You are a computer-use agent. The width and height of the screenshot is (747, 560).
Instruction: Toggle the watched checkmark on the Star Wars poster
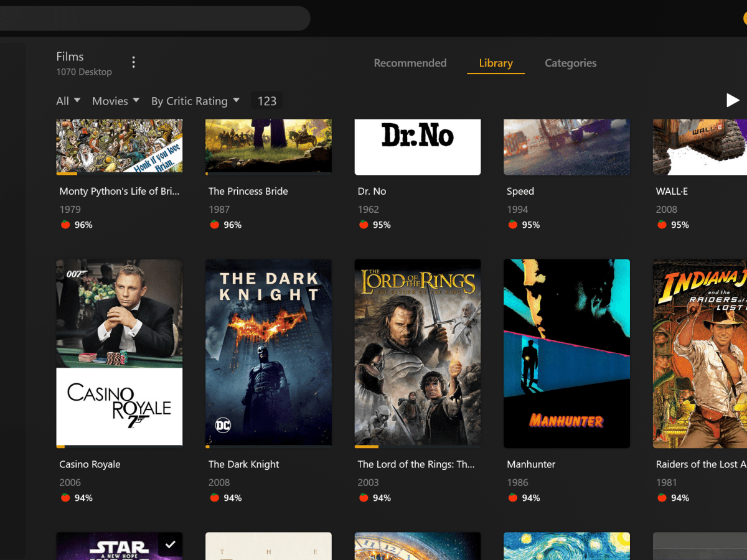click(x=170, y=544)
